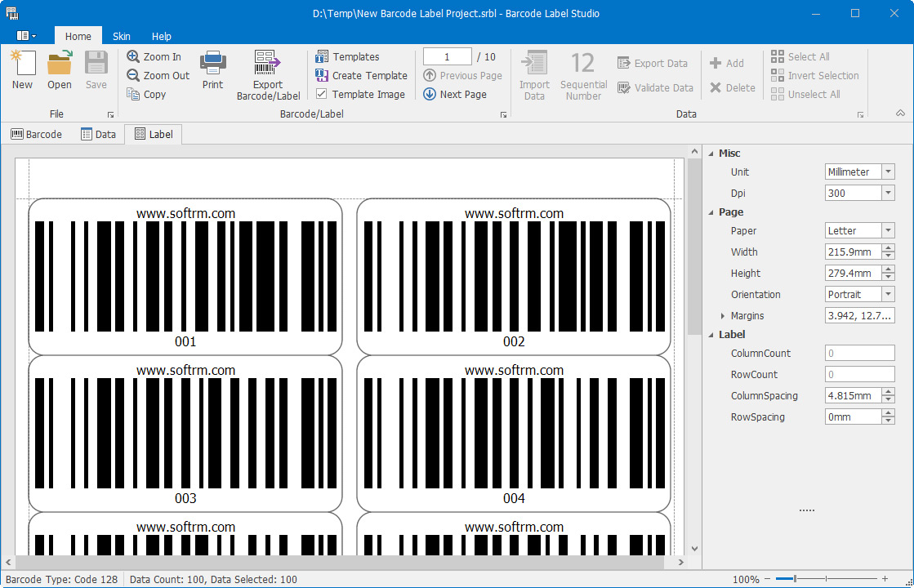The image size is (914, 588).
Task: Open the Print dialog
Action: point(212,71)
